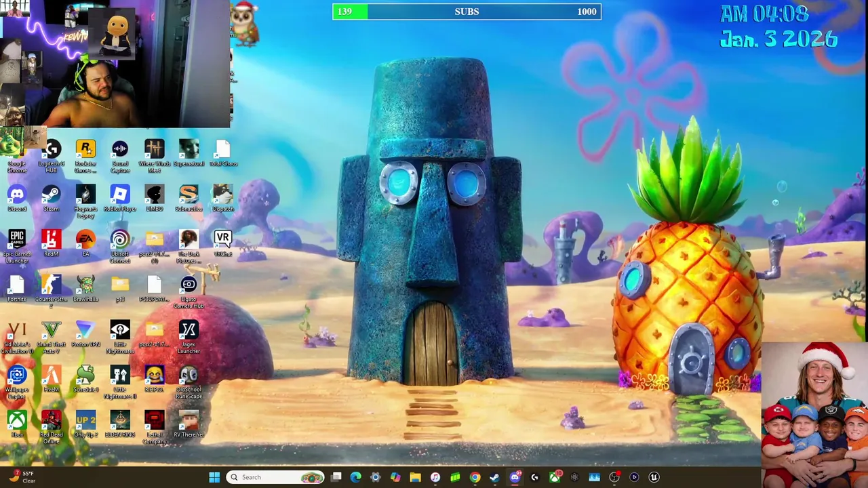Open Xbox app with notification badge on taskbar
The image size is (868, 488).
pyautogui.click(x=555, y=477)
